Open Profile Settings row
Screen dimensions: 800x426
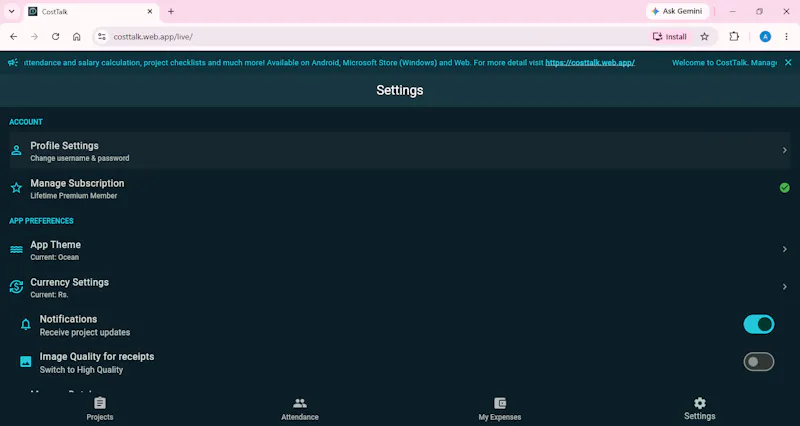click(400, 151)
